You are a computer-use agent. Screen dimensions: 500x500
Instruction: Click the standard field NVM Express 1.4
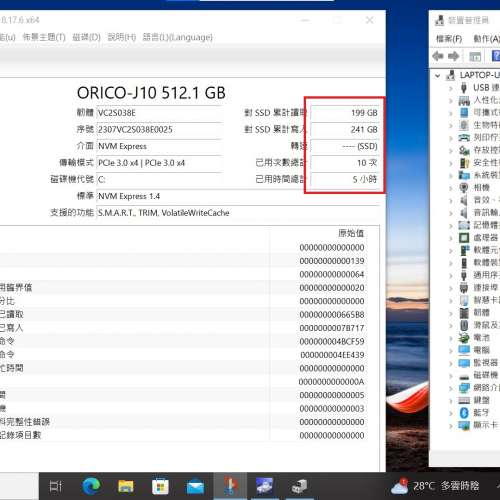click(238, 196)
